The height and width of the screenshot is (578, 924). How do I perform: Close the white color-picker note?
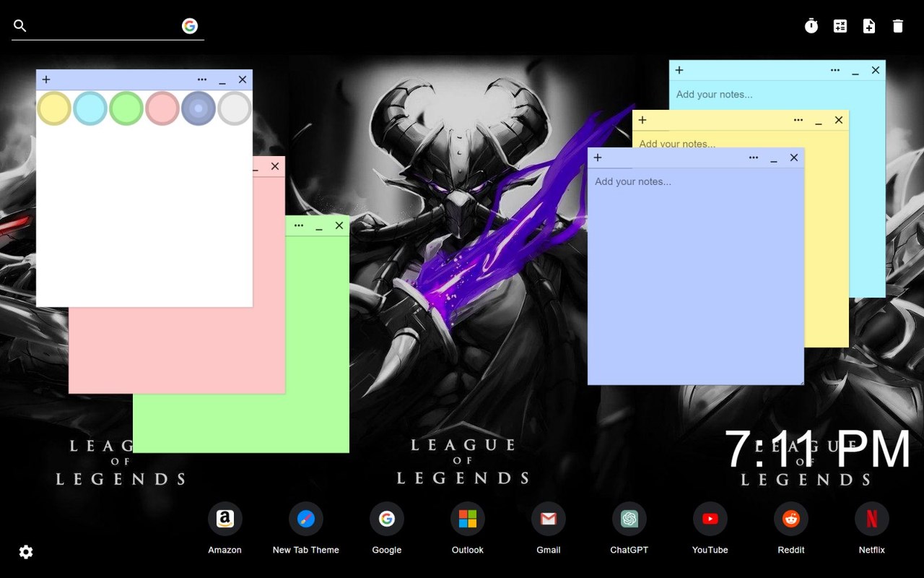point(243,79)
